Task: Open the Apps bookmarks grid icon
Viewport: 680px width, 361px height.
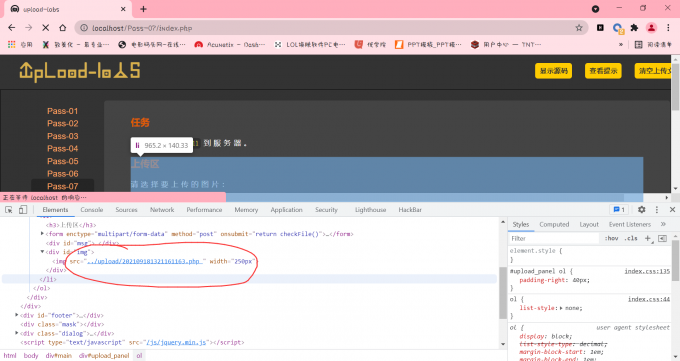Action: (12, 44)
